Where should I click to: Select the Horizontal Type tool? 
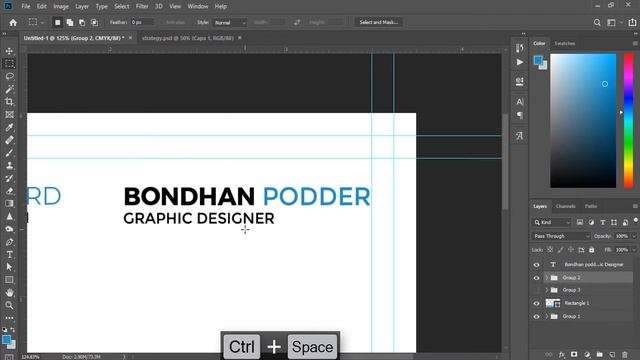(9, 255)
